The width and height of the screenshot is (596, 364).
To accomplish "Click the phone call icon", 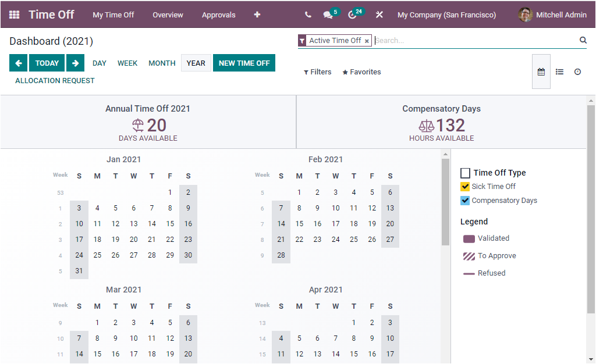I will (308, 15).
